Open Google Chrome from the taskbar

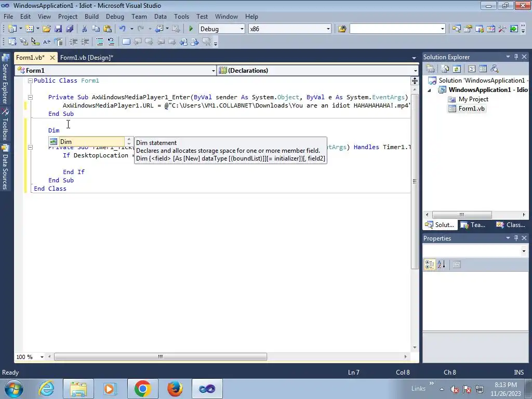(143, 389)
